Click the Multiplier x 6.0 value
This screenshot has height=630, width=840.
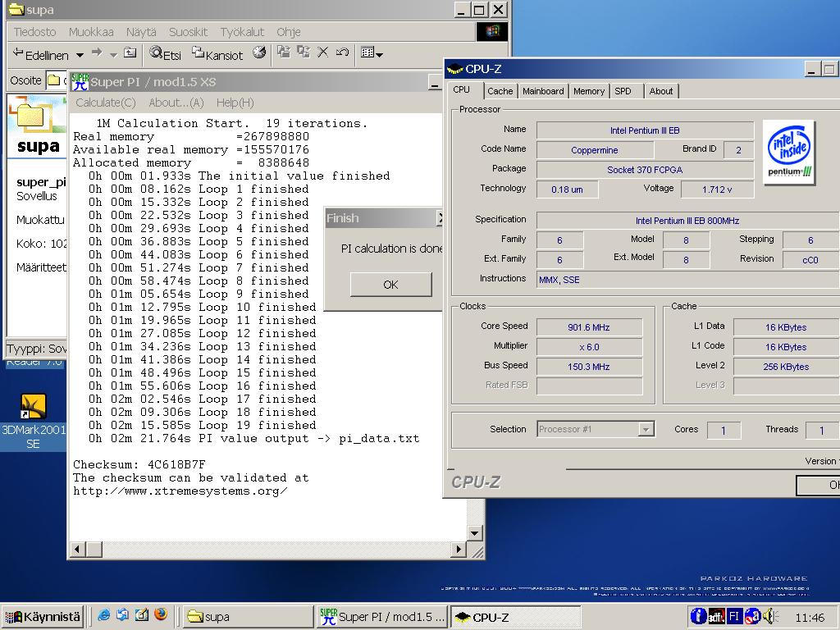tap(589, 347)
